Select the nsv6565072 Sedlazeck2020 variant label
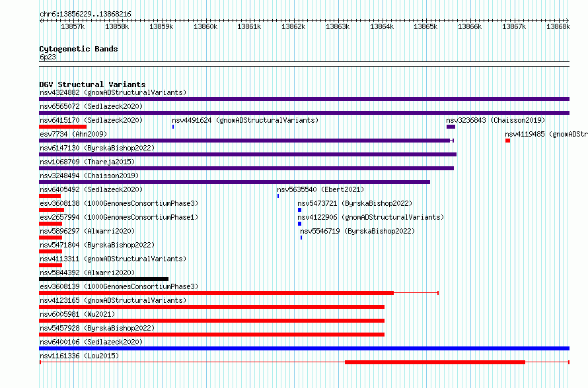 click(x=91, y=106)
